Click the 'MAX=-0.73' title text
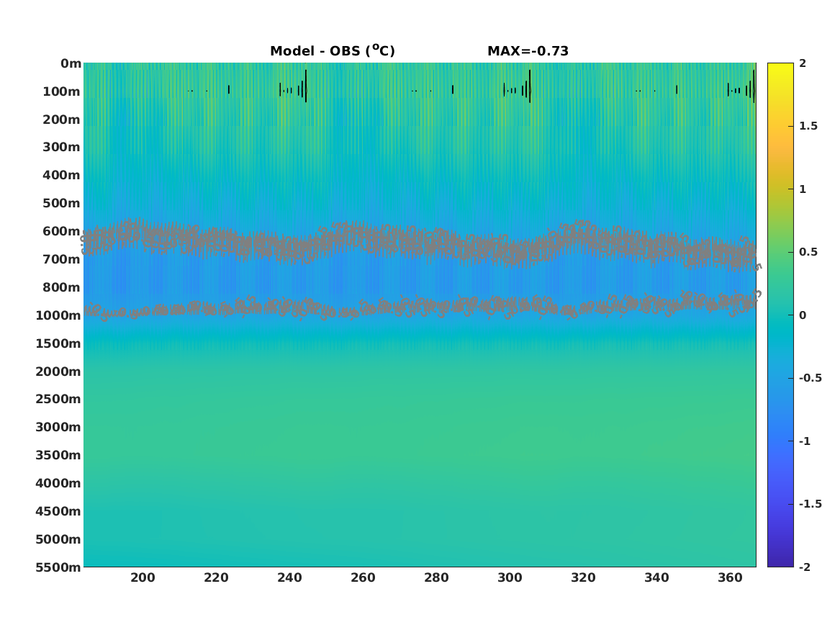This screenshot has width=840, height=630. point(528,51)
